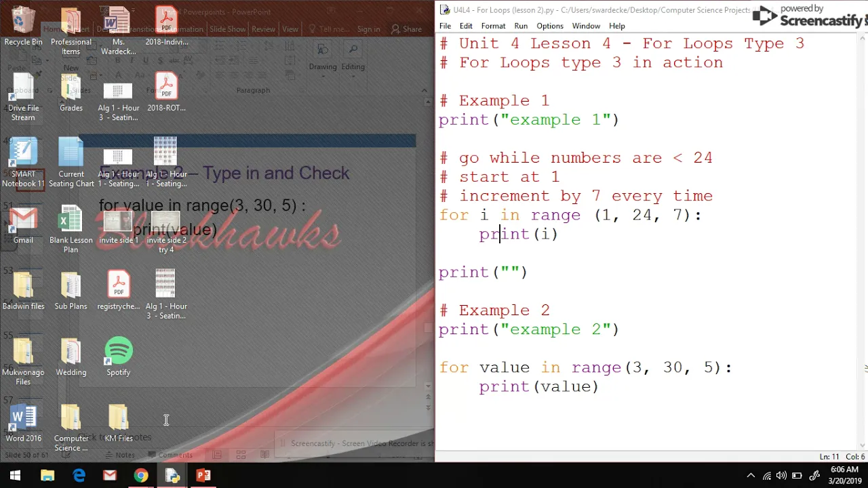
Task: Open the Grades folder icon
Action: (71, 93)
